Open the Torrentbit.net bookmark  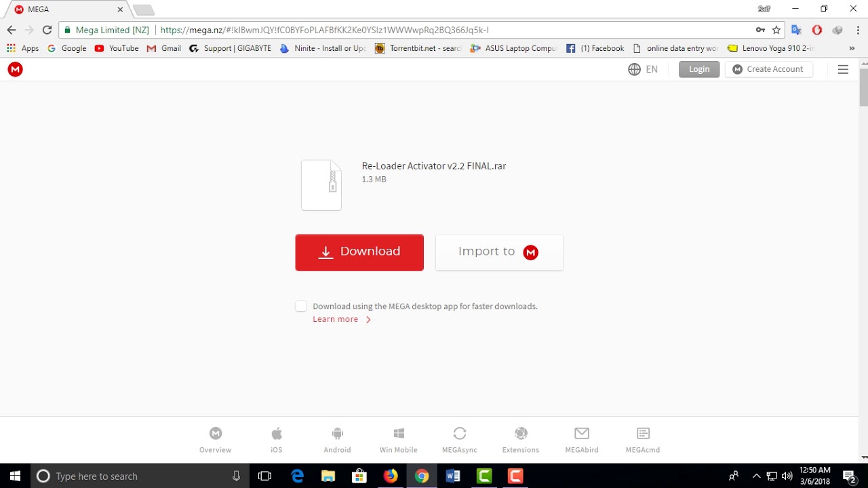[x=418, y=48]
